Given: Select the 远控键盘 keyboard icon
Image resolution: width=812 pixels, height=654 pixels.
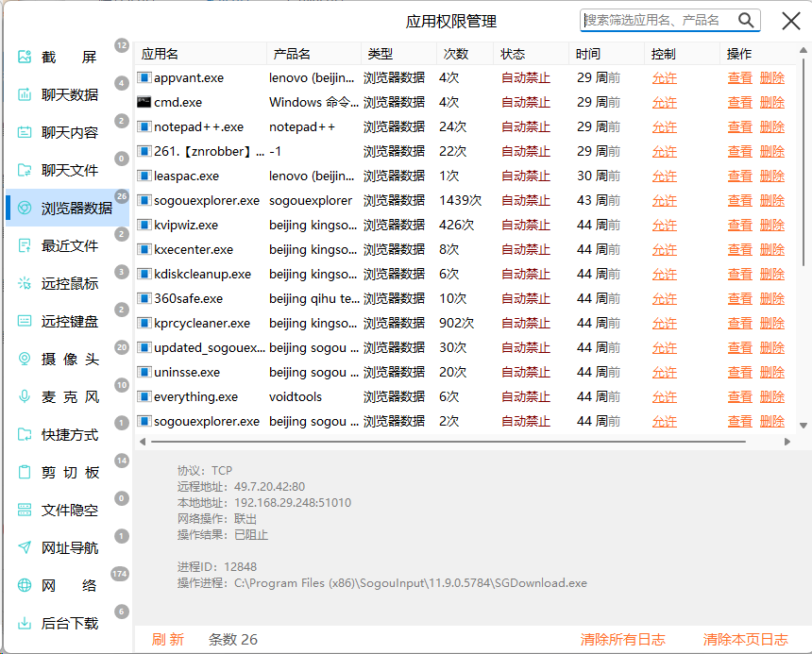Looking at the screenshot, I should coord(25,321).
